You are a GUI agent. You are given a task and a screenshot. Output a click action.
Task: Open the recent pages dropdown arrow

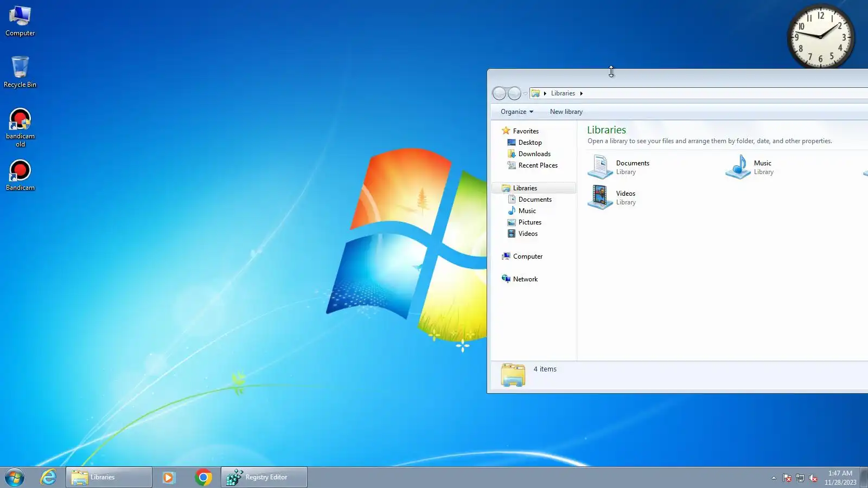coord(525,94)
